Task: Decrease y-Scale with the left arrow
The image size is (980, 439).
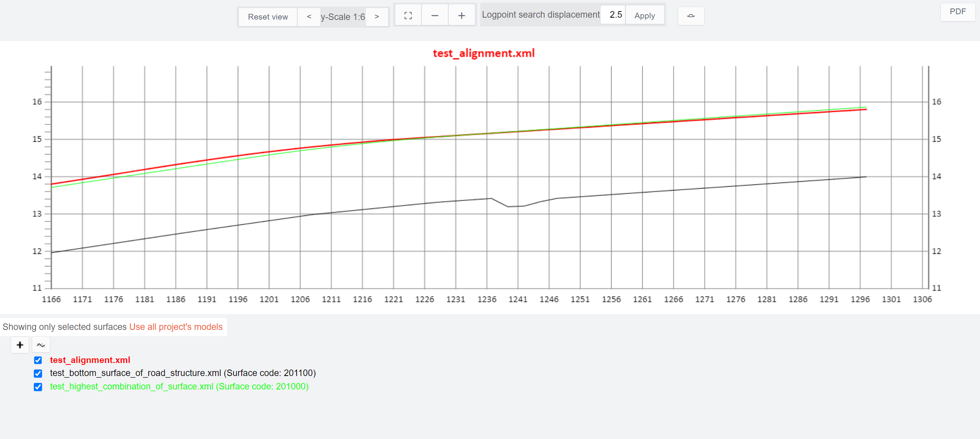Action: pyautogui.click(x=309, y=17)
